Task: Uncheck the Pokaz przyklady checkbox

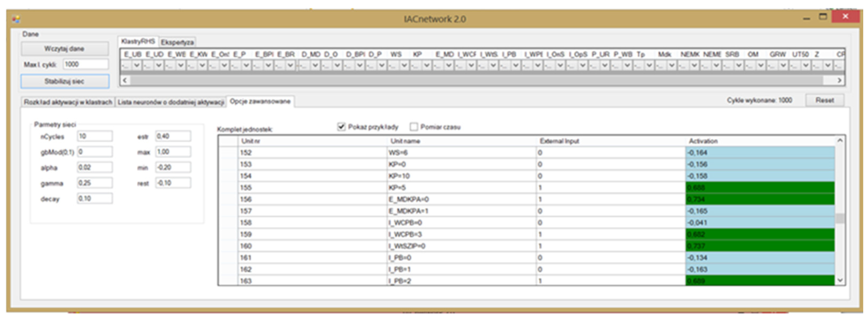Action: [x=341, y=127]
